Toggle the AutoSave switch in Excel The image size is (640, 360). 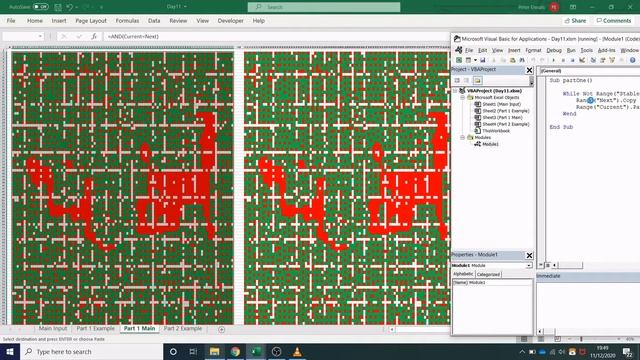(40, 7)
